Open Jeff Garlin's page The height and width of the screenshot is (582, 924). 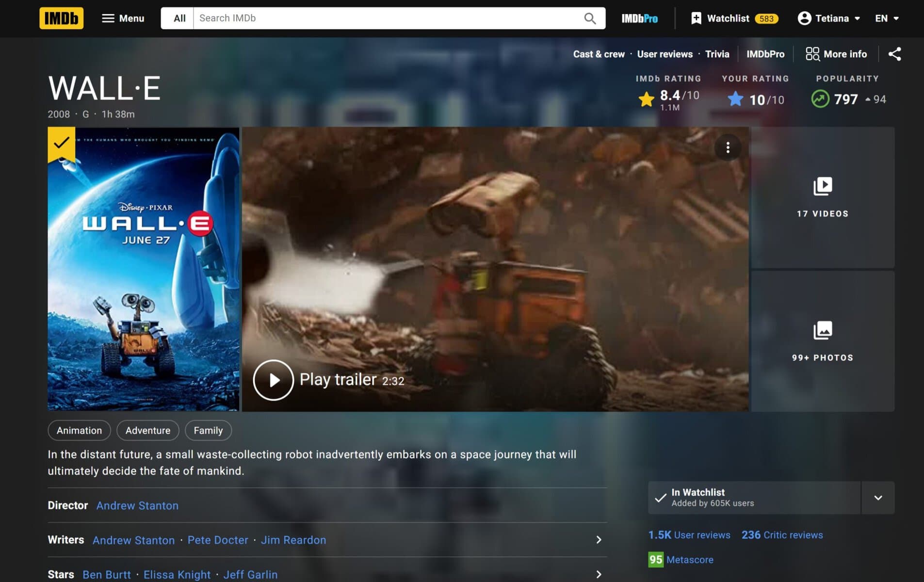250,575
